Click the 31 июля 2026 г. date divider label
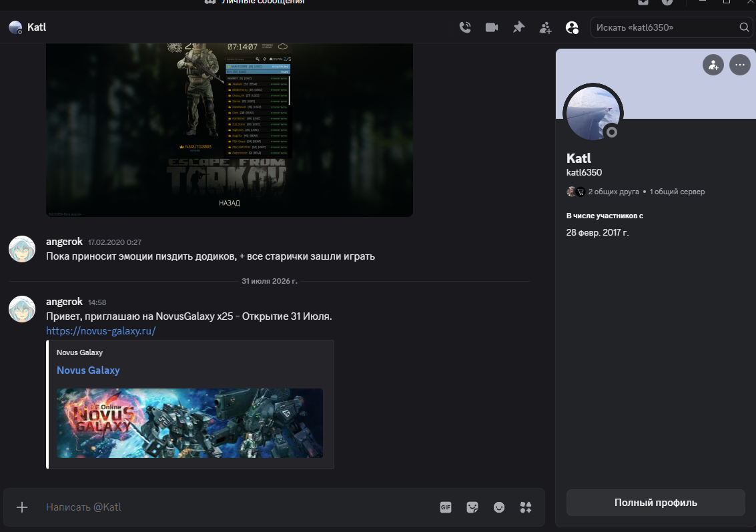756x532 pixels. (x=270, y=281)
